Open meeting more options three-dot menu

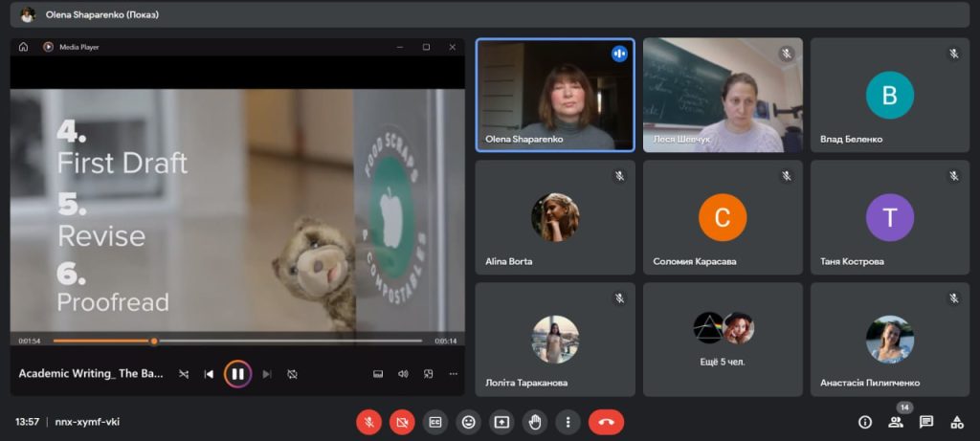point(568,422)
